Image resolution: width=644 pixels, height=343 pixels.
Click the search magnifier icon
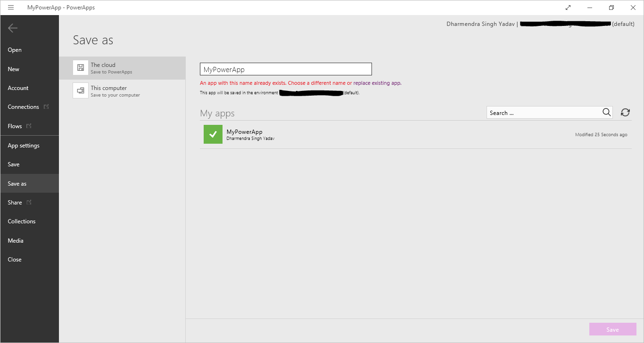coord(607,112)
